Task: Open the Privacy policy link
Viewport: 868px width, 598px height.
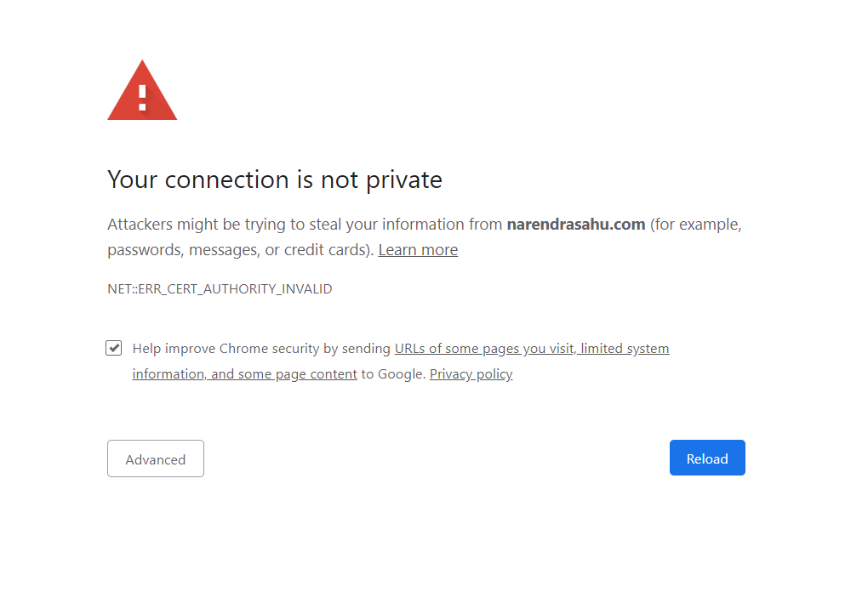Action: coord(471,374)
